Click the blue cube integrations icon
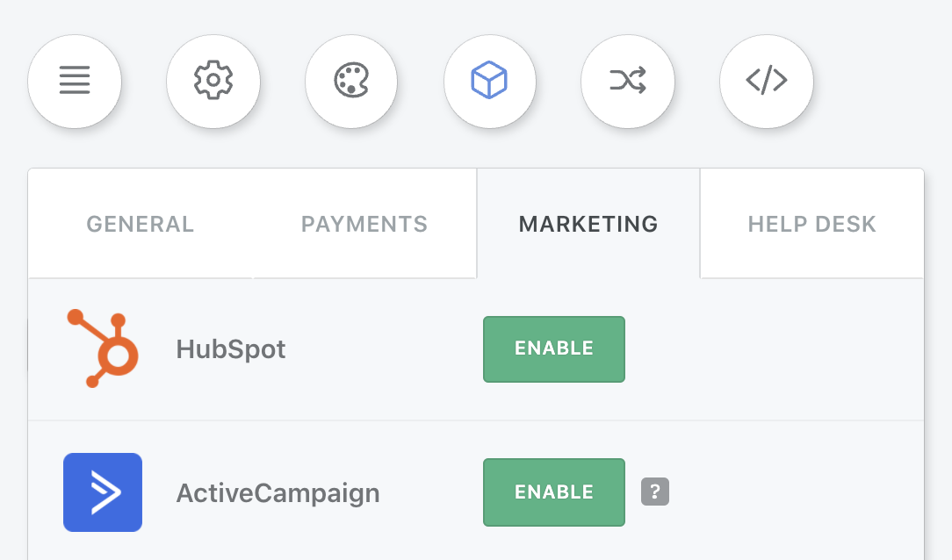Viewport: 952px width, 560px height. tap(489, 82)
